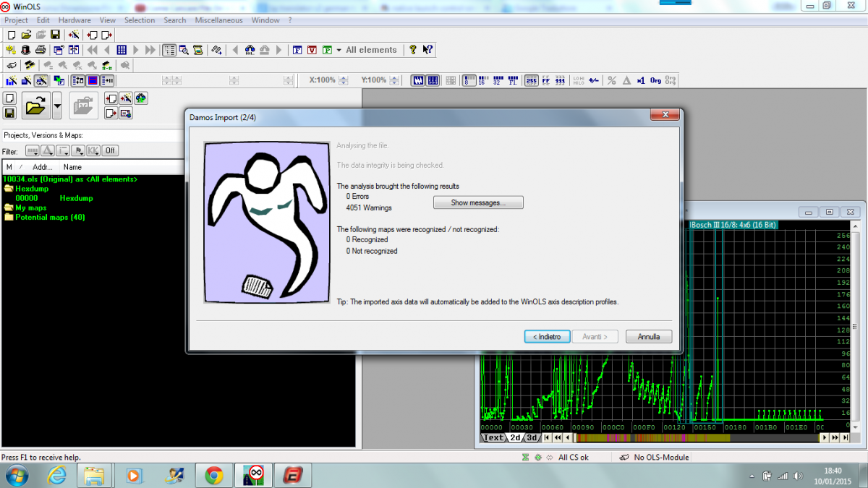
Task: Click the save project floppy disk icon
Action: (55, 35)
